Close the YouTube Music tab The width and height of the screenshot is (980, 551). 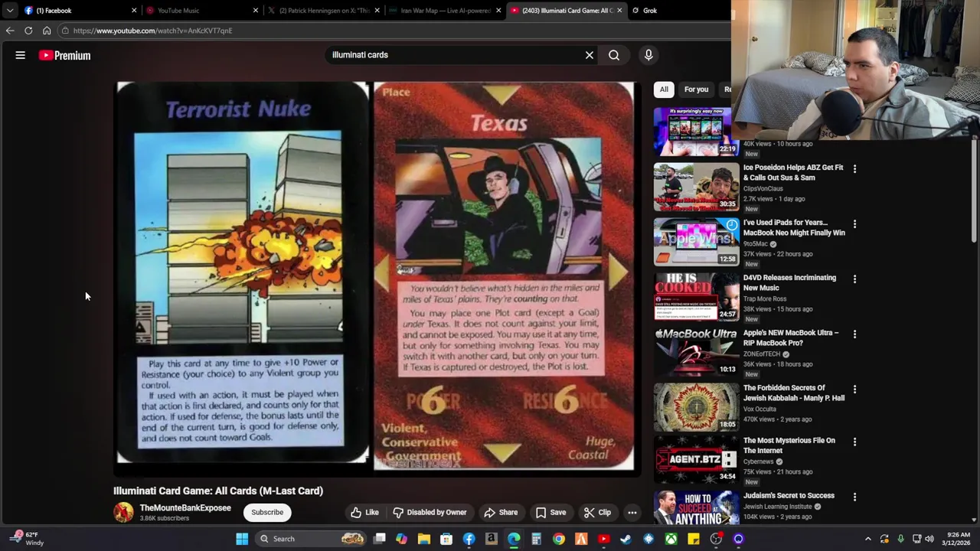[x=256, y=11]
